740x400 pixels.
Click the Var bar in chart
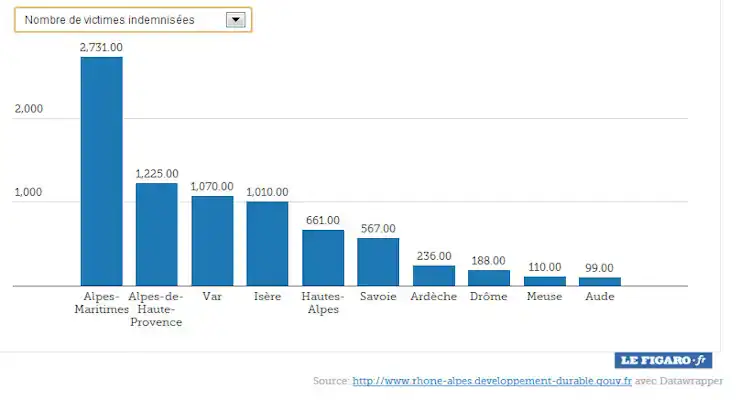coord(212,241)
